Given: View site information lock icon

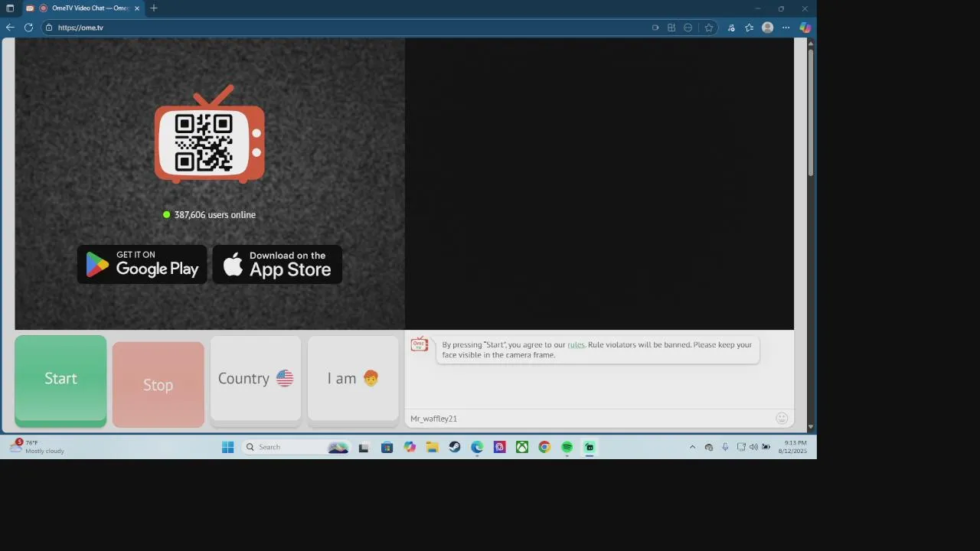Looking at the screenshot, I should (49, 28).
